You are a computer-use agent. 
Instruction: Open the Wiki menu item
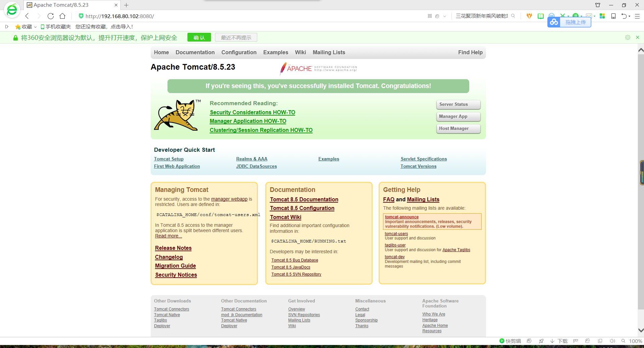(301, 52)
